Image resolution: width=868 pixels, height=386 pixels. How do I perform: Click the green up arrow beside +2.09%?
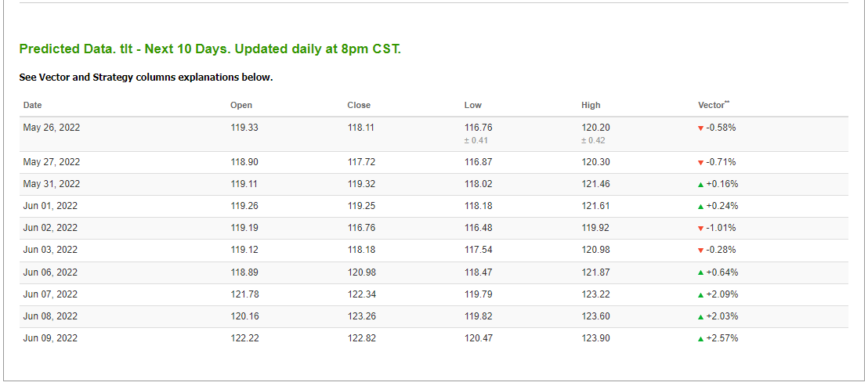tap(700, 295)
